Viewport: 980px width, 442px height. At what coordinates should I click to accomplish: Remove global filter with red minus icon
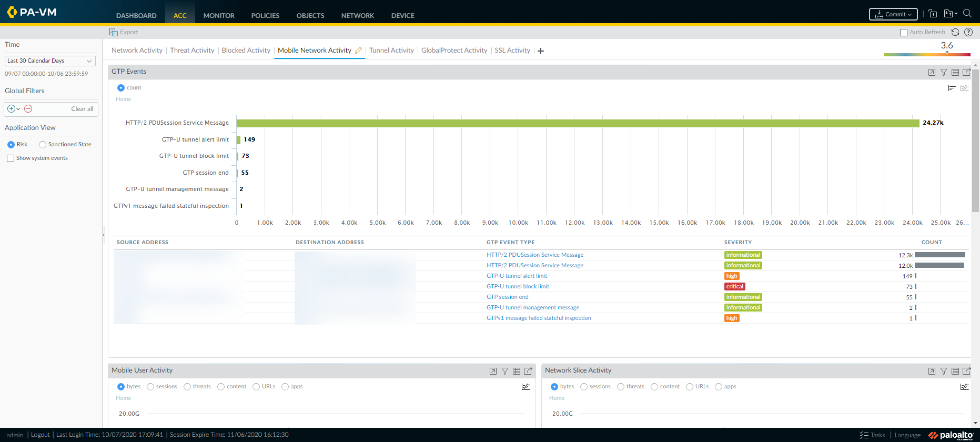tap(28, 109)
